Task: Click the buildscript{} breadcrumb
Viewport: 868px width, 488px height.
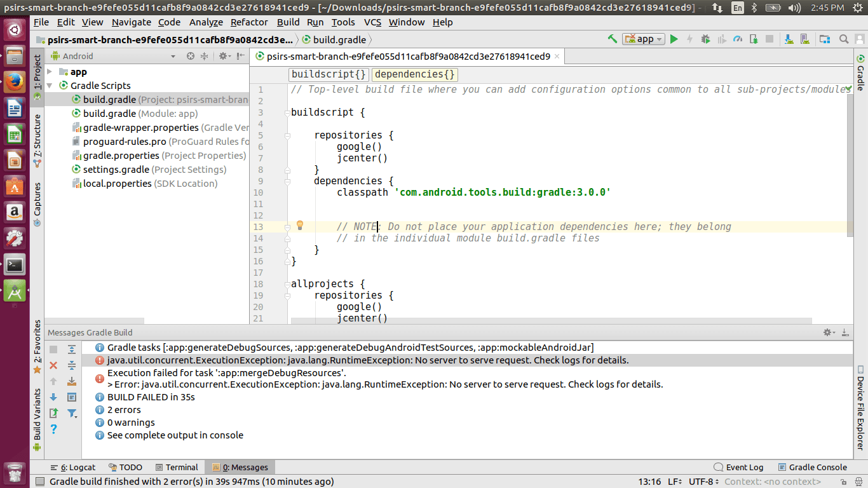Action: click(329, 74)
